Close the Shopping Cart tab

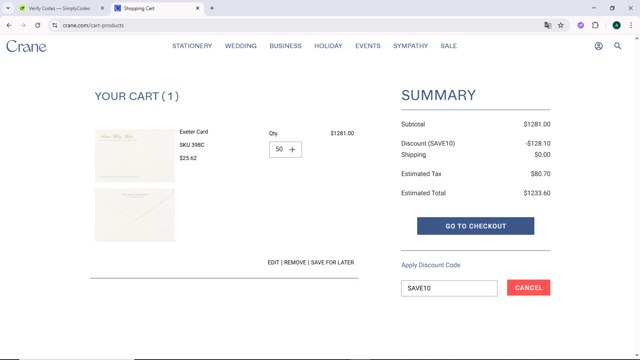(198, 8)
